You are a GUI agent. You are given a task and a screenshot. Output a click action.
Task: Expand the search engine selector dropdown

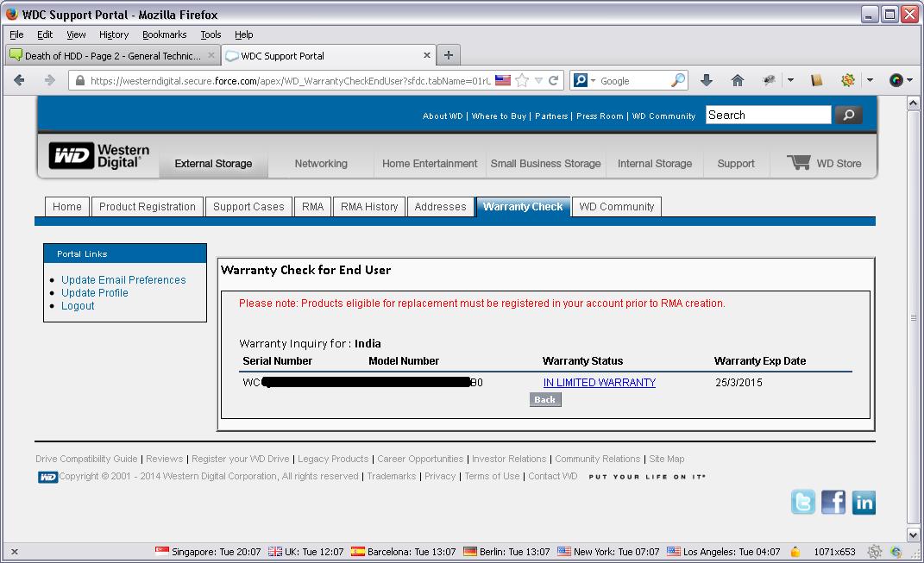point(585,80)
